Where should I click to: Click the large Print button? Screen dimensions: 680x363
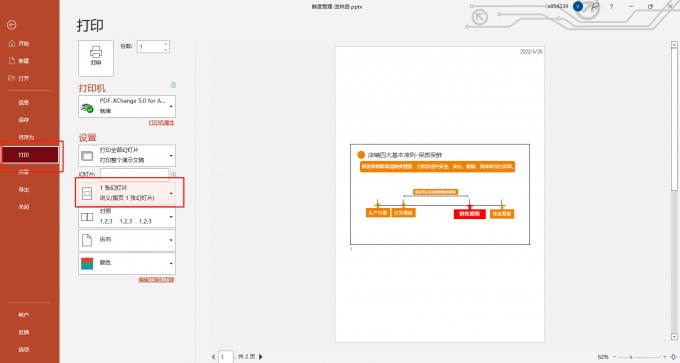96,58
